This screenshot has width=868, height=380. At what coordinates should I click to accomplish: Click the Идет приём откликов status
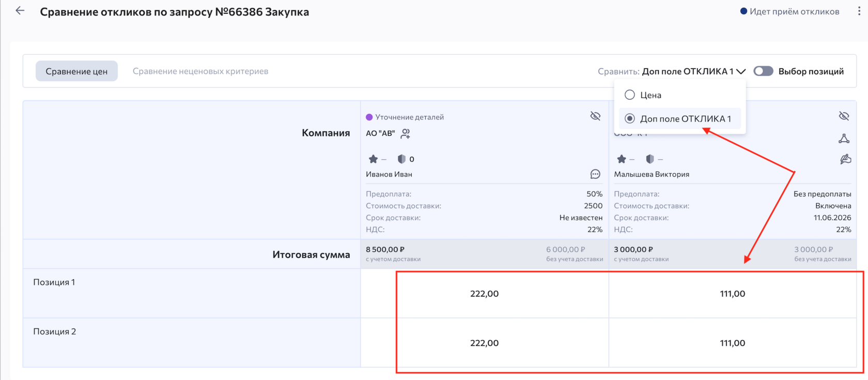pos(789,11)
